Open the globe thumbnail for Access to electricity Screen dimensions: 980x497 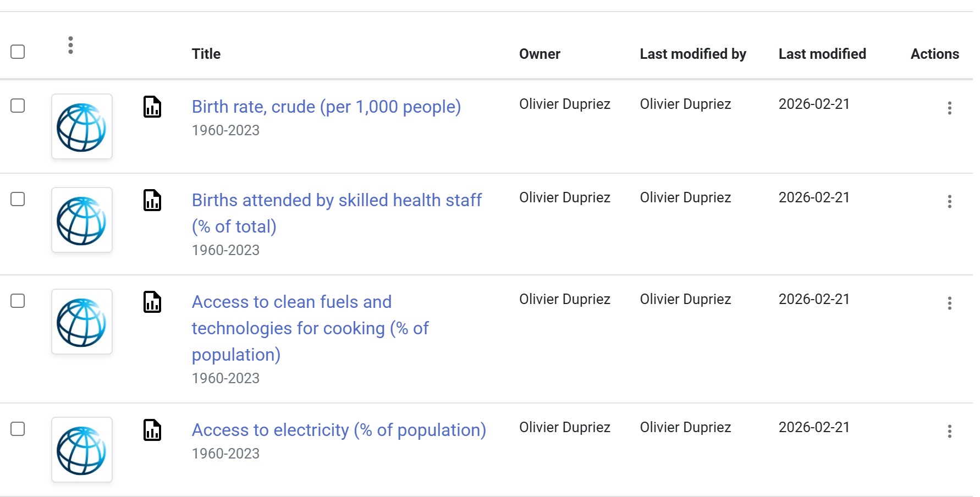point(82,450)
